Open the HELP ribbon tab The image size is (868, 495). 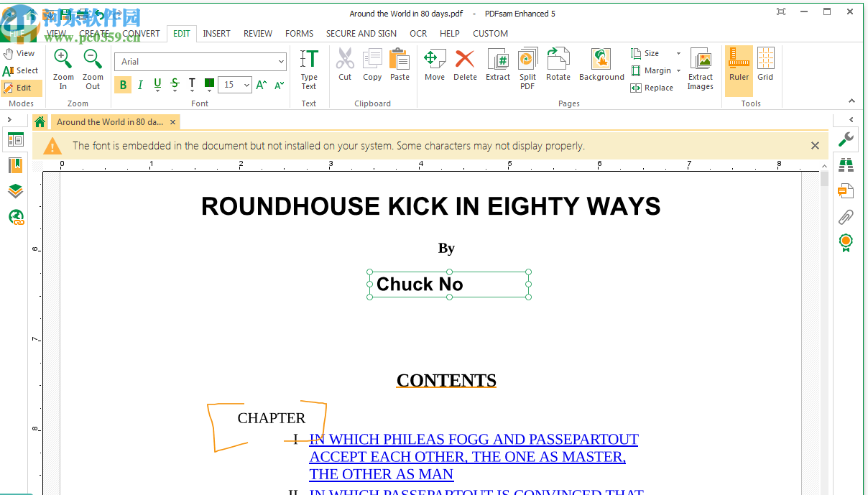point(450,33)
